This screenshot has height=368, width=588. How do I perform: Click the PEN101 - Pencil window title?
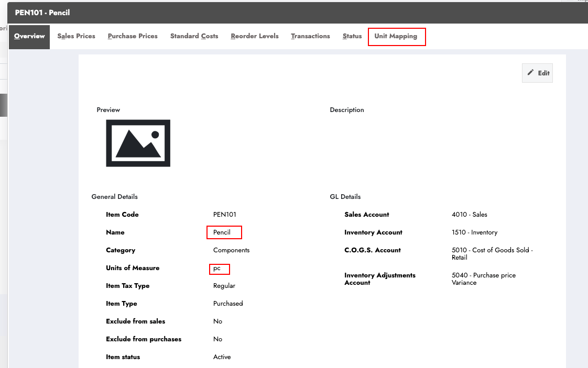pos(42,13)
